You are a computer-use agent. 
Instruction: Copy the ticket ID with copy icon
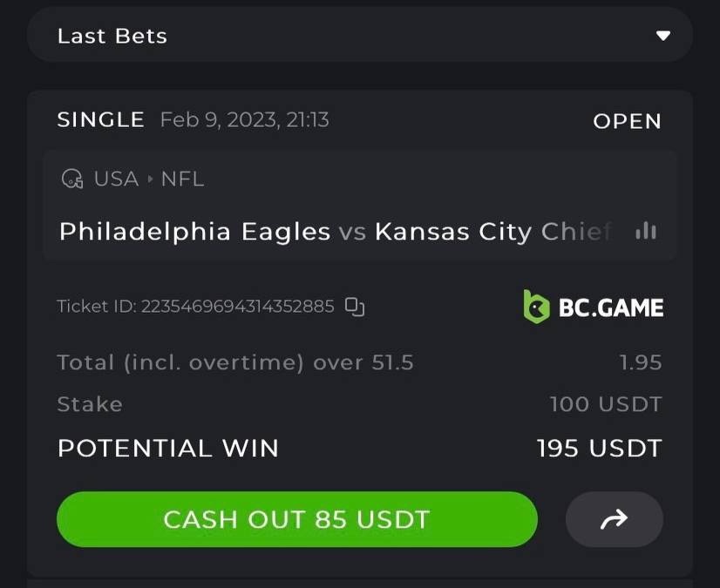point(354,306)
